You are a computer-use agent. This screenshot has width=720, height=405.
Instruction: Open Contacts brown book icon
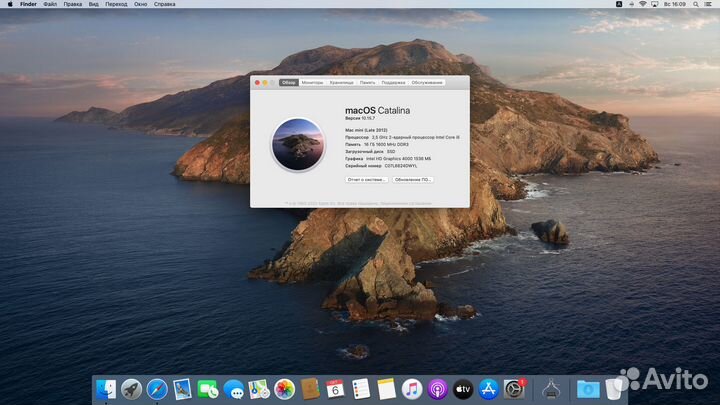point(310,389)
